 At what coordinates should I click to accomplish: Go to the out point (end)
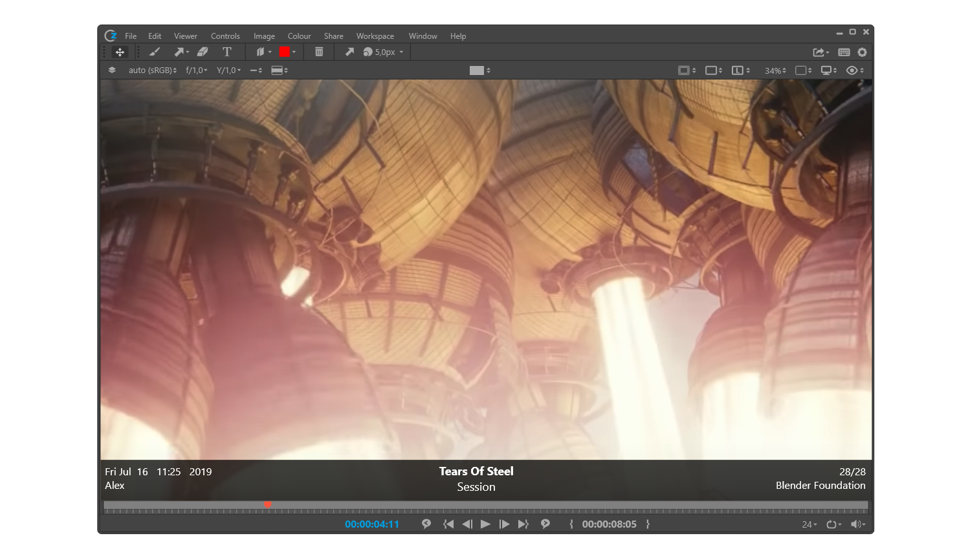[x=523, y=524]
